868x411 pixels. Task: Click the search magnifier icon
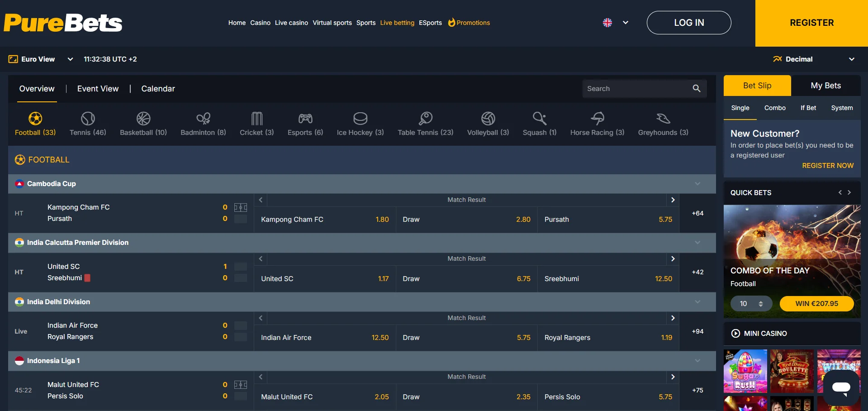point(697,89)
